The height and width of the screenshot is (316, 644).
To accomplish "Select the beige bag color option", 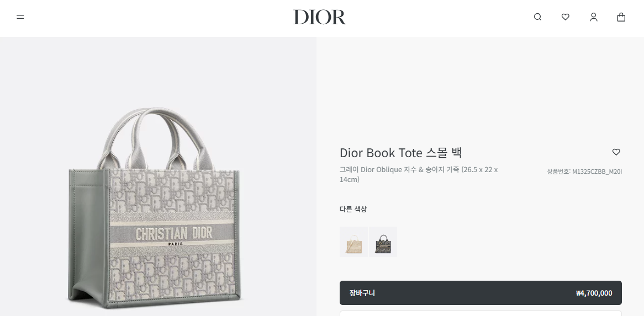I will pos(353,242).
